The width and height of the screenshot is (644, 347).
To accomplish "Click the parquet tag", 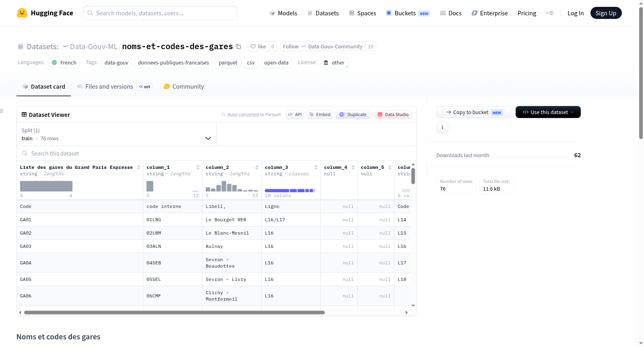I will click(228, 62).
